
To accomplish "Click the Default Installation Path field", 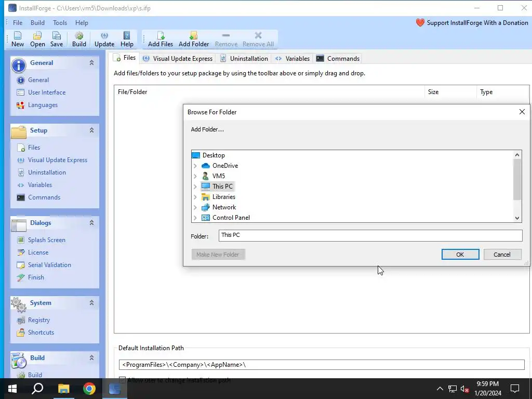I will pos(322,365).
